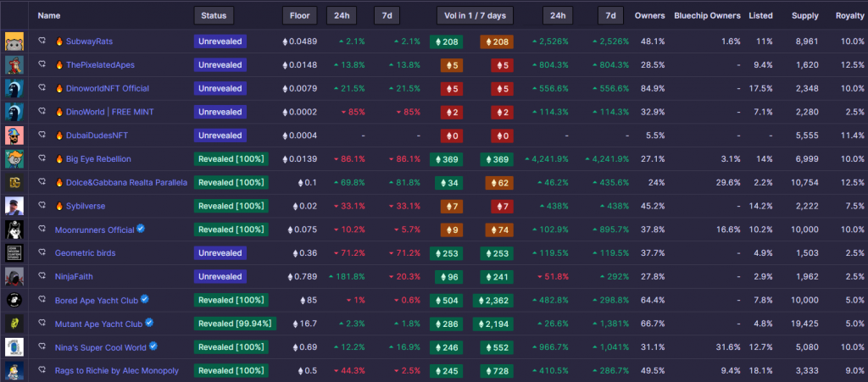Click the fire icon next to ThePixelatedApes

pos(59,64)
